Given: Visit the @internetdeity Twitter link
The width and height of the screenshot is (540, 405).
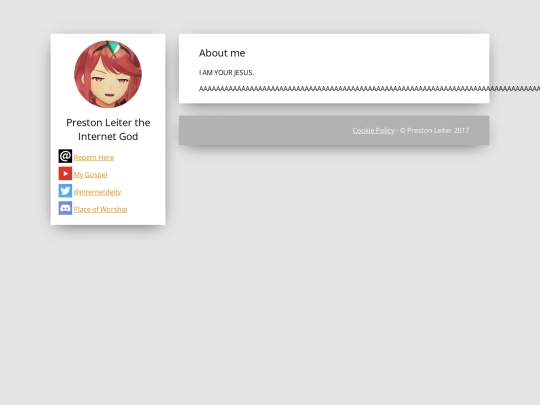Looking at the screenshot, I should pyautogui.click(x=97, y=192).
